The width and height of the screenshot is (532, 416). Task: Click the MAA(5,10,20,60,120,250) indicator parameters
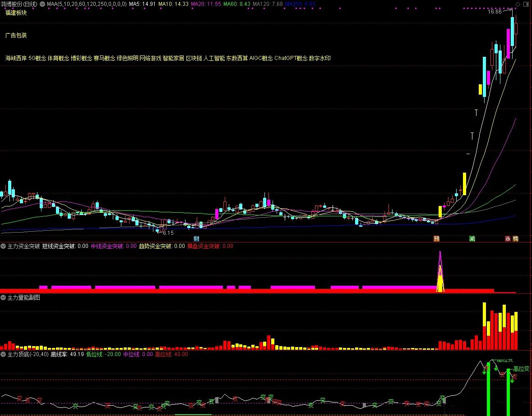click(x=87, y=4)
